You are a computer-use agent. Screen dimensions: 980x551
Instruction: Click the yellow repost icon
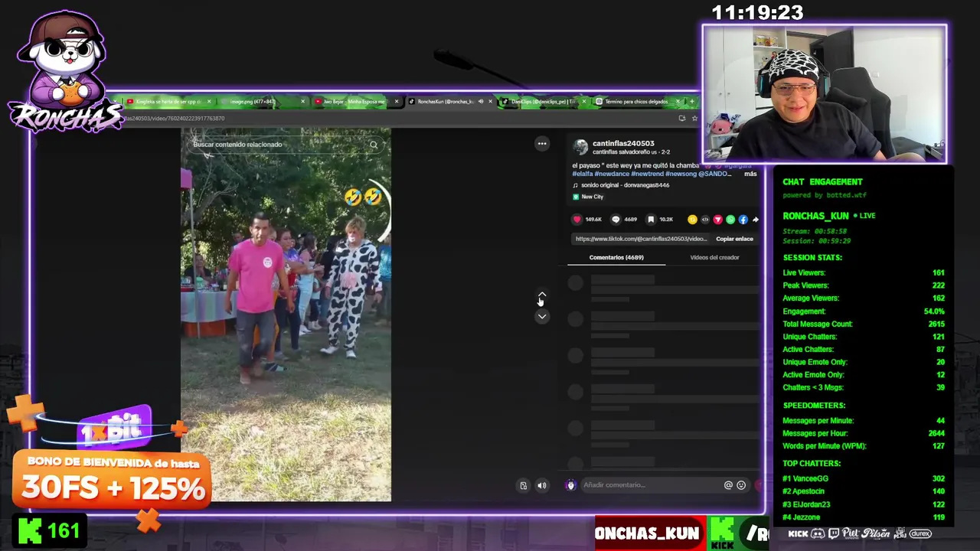692,220
